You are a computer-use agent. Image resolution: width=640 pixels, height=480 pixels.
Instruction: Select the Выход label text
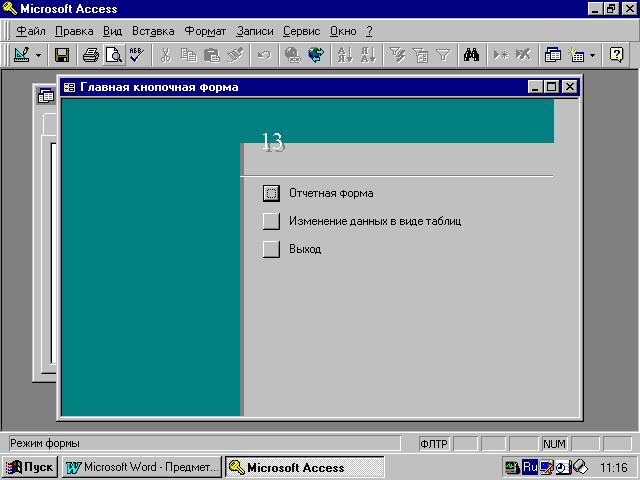pos(305,249)
